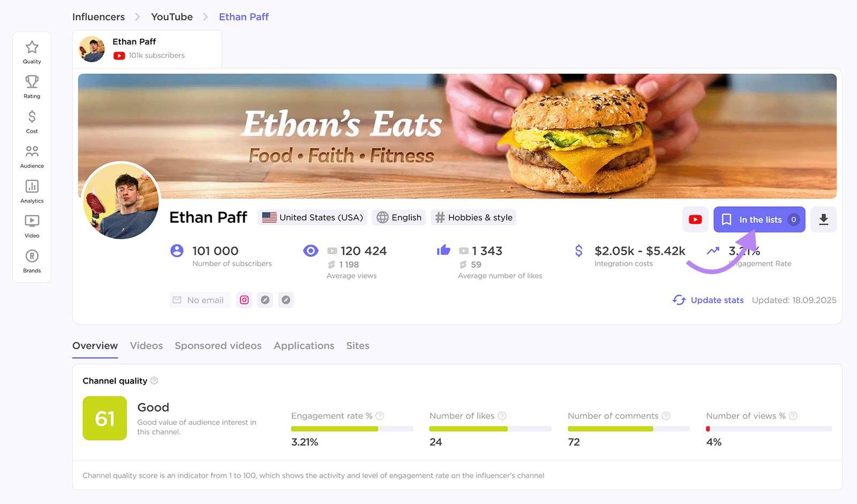Image resolution: width=857 pixels, height=504 pixels.
Task: Click the help icon beside Channel quality
Action: point(154,381)
